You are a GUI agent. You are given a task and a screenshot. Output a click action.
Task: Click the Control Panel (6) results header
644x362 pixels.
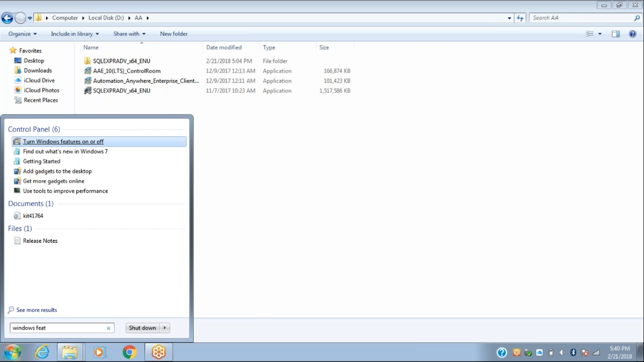point(34,129)
